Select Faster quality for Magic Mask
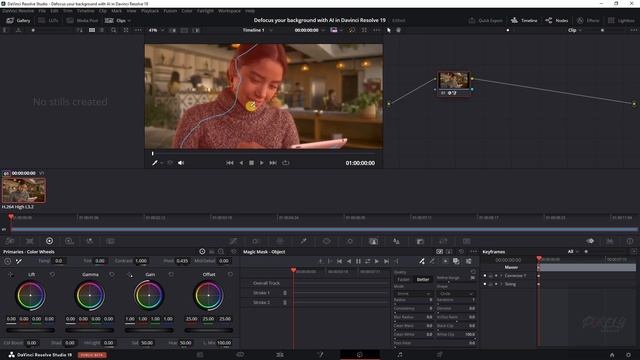The width and height of the screenshot is (640, 360). (x=403, y=280)
